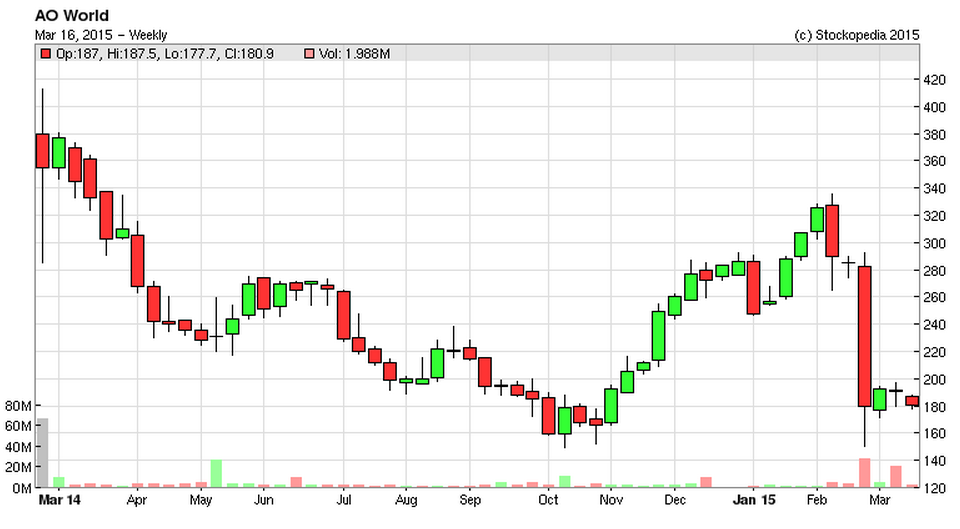Select the 'AO World' chart title
This screenshot has width=960, height=529.
[x=72, y=15]
